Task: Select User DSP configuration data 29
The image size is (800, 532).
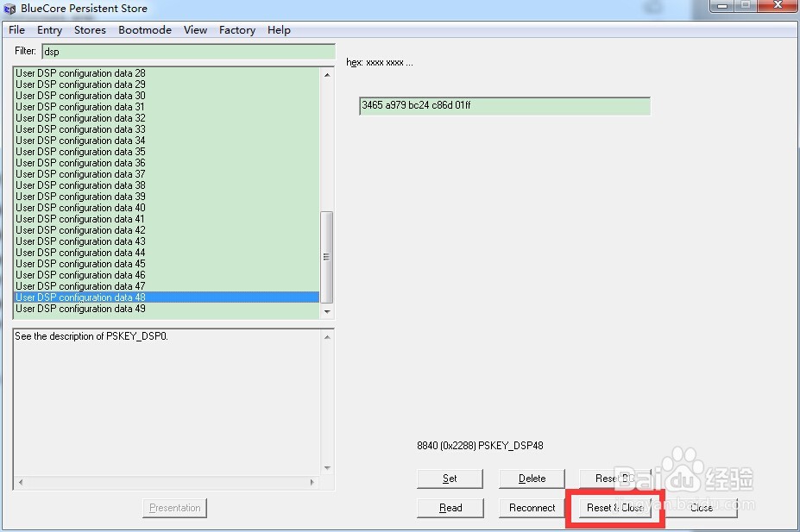Action: (167, 84)
